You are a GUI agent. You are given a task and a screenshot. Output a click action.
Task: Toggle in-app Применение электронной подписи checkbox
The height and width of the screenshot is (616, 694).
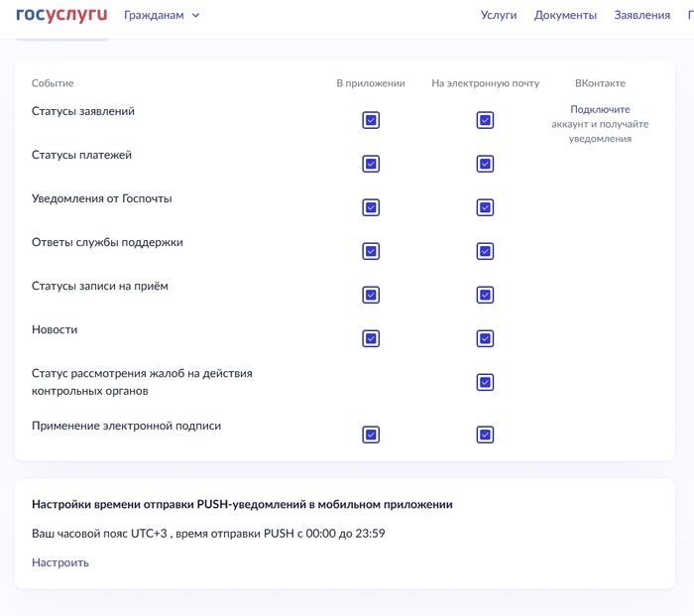coord(371,434)
